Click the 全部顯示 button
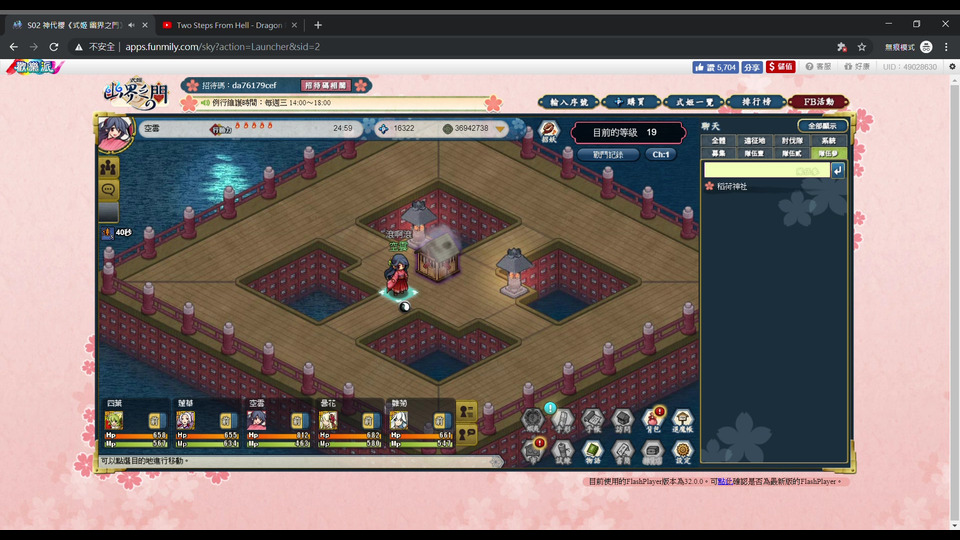The image size is (960, 540). (x=822, y=126)
